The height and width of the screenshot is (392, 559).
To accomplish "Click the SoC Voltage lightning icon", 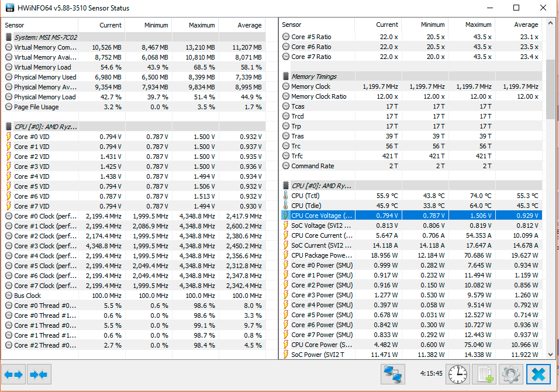I will 285,226.
